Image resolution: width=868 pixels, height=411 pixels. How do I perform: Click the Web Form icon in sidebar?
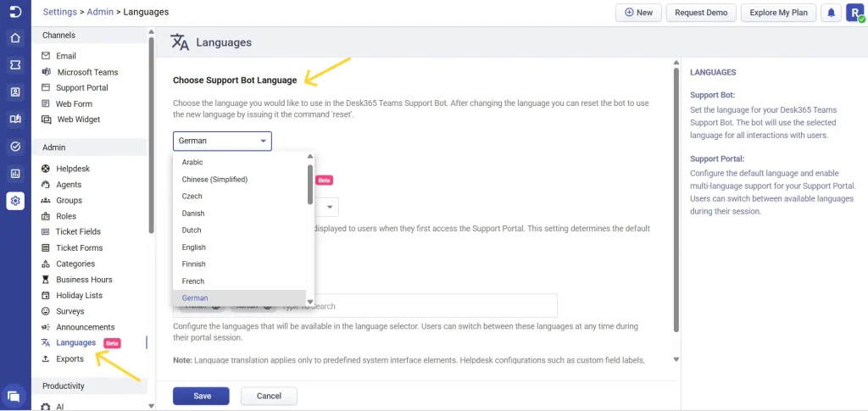pos(46,103)
